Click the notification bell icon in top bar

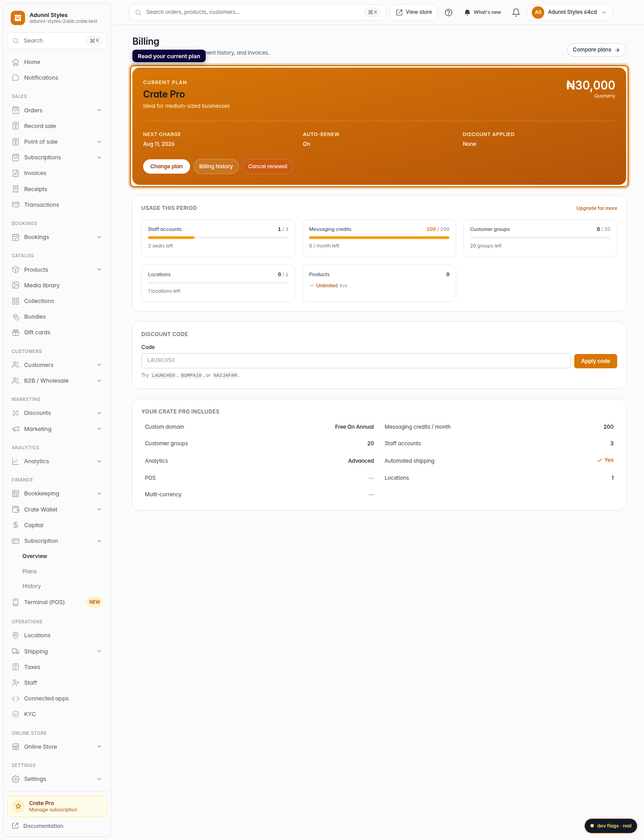tap(516, 13)
